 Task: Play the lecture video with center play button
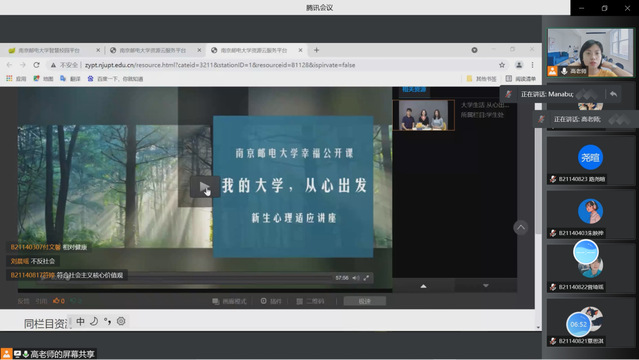[x=205, y=187]
